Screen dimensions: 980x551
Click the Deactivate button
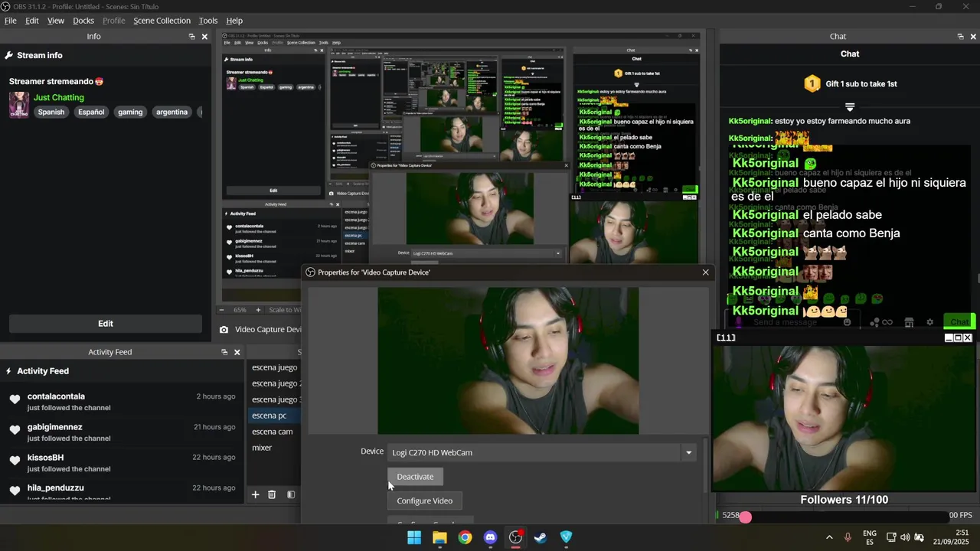click(x=415, y=477)
